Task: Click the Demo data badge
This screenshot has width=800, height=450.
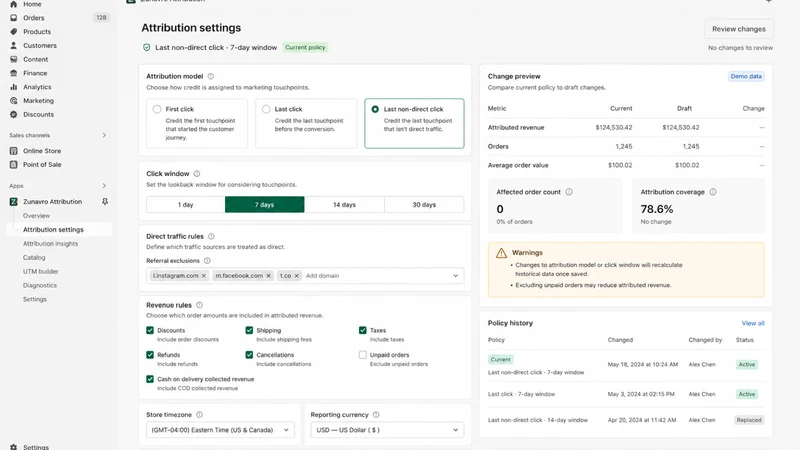Action: 746,77
